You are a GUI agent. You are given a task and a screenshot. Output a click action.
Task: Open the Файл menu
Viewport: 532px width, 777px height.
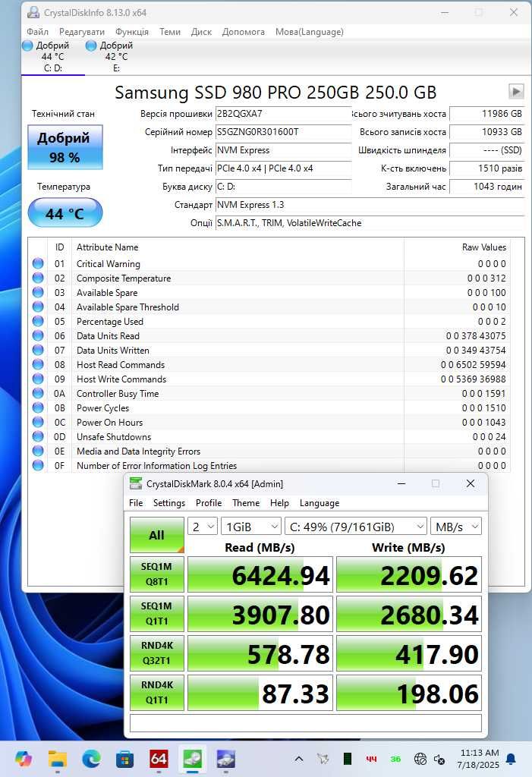pyautogui.click(x=37, y=32)
